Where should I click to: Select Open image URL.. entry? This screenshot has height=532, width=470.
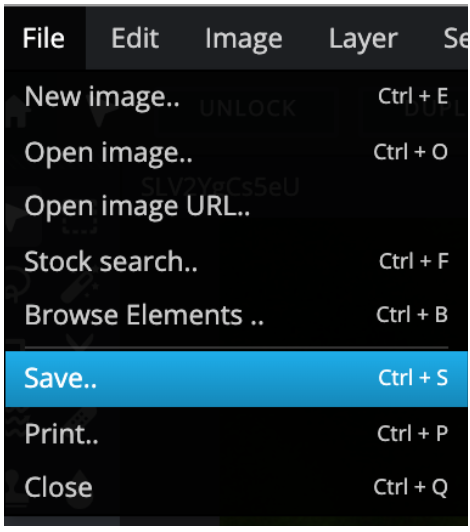click(236, 206)
